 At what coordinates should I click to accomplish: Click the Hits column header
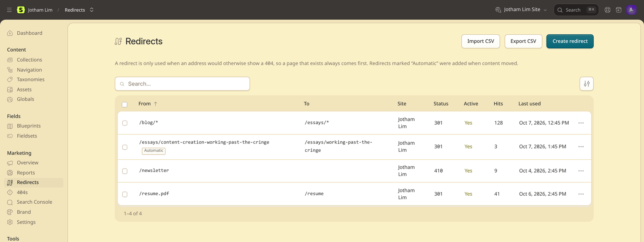tap(498, 104)
